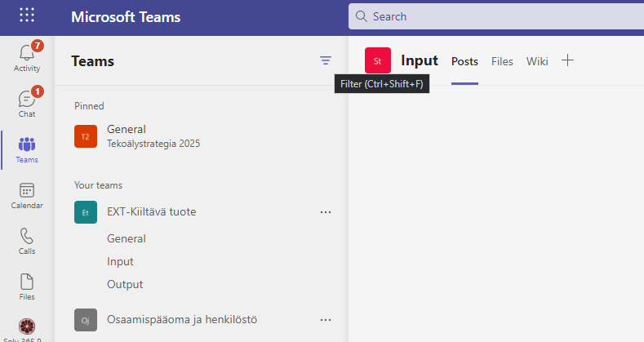Open the Calls app
Image resolution: width=644 pixels, height=342 pixels.
point(27,241)
